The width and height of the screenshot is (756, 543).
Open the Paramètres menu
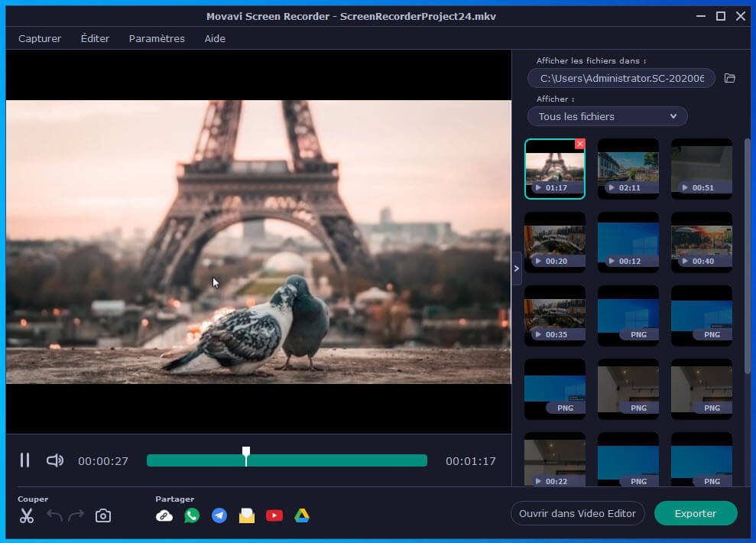tap(157, 38)
